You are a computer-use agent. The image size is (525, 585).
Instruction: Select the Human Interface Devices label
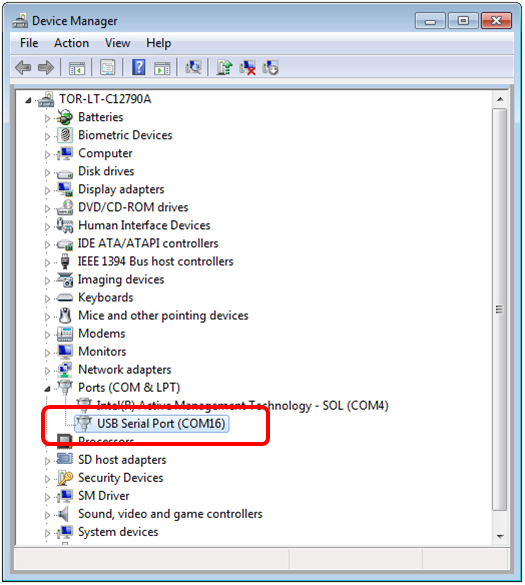[x=144, y=225]
